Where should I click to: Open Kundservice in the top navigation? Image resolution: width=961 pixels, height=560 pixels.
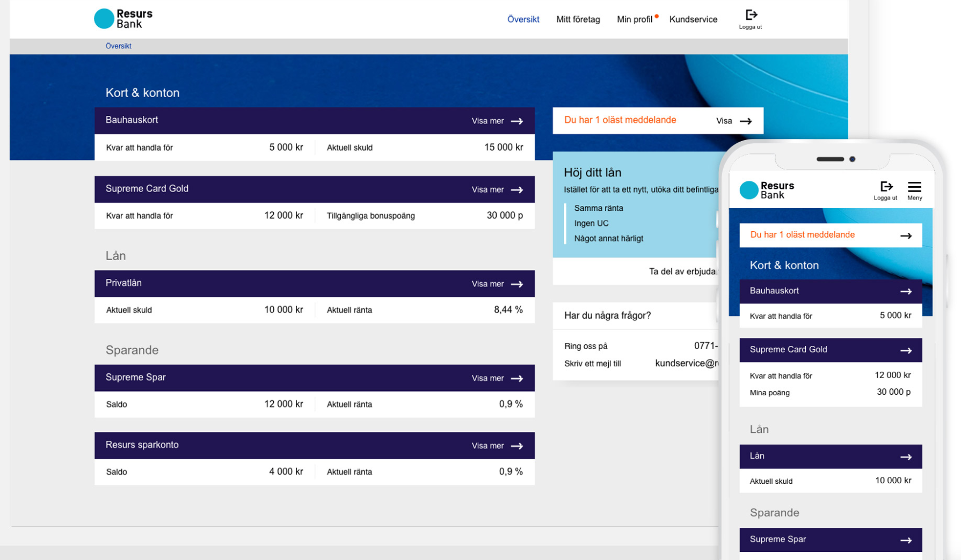click(x=693, y=19)
